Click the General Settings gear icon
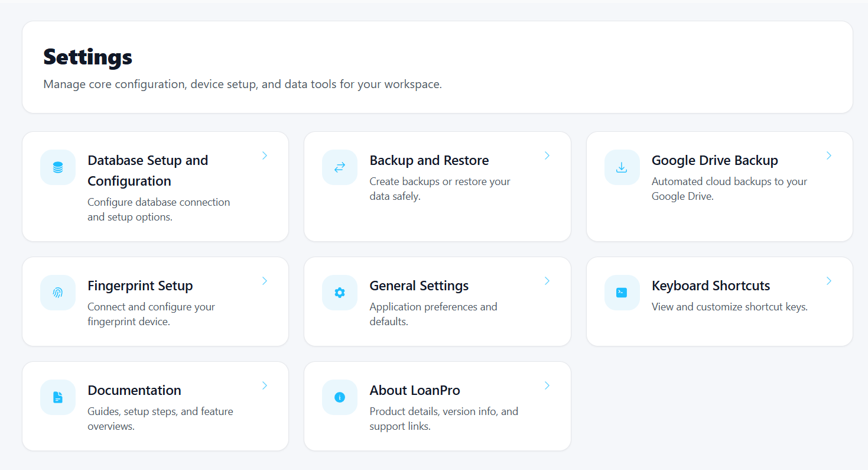This screenshot has height=470, width=868. [340, 293]
